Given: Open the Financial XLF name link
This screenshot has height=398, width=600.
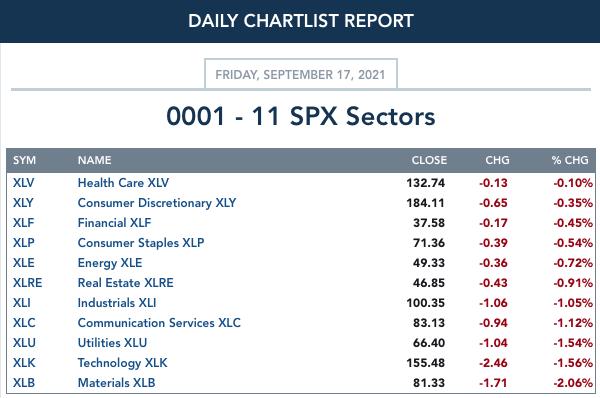Looking at the screenshot, I should (x=114, y=223).
